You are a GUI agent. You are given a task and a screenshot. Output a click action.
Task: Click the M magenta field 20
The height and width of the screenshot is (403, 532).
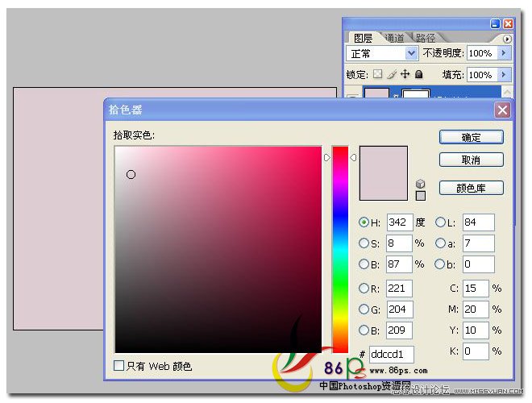point(476,309)
